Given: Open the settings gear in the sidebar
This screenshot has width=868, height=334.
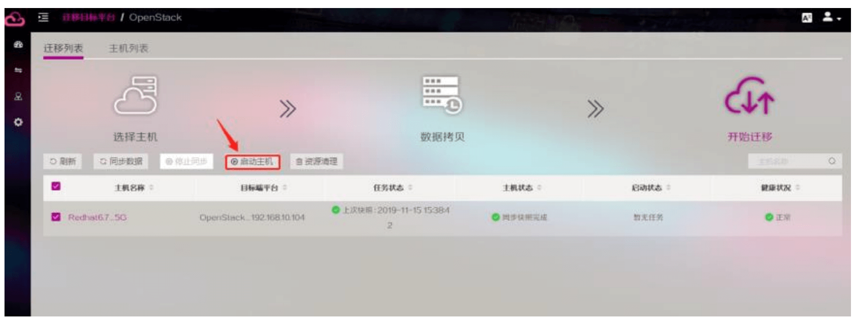Looking at the screenshot, I should 18,122.
